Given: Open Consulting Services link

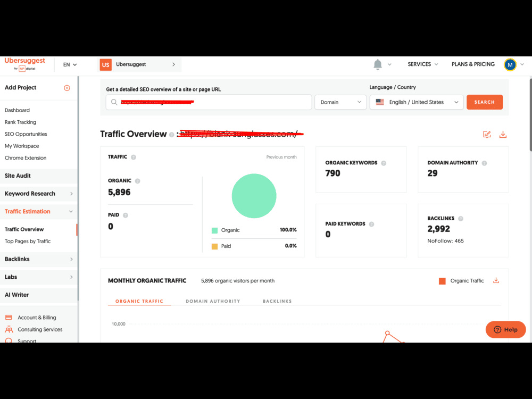Looking at the screenshot, I should point(40,329).
